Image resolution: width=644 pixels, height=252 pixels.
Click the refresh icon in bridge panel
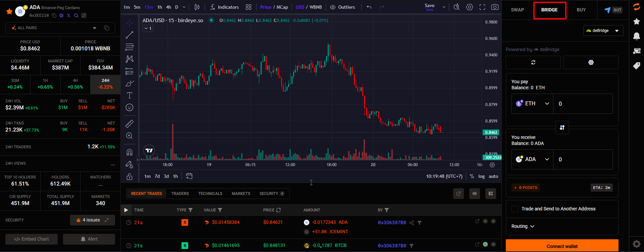pyautogui.click(x=533, y=62)
